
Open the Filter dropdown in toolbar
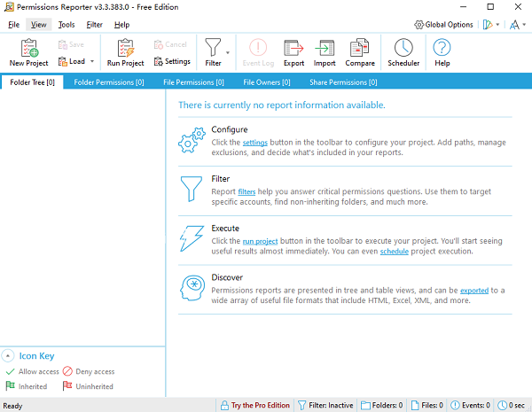tap(228, 53)
